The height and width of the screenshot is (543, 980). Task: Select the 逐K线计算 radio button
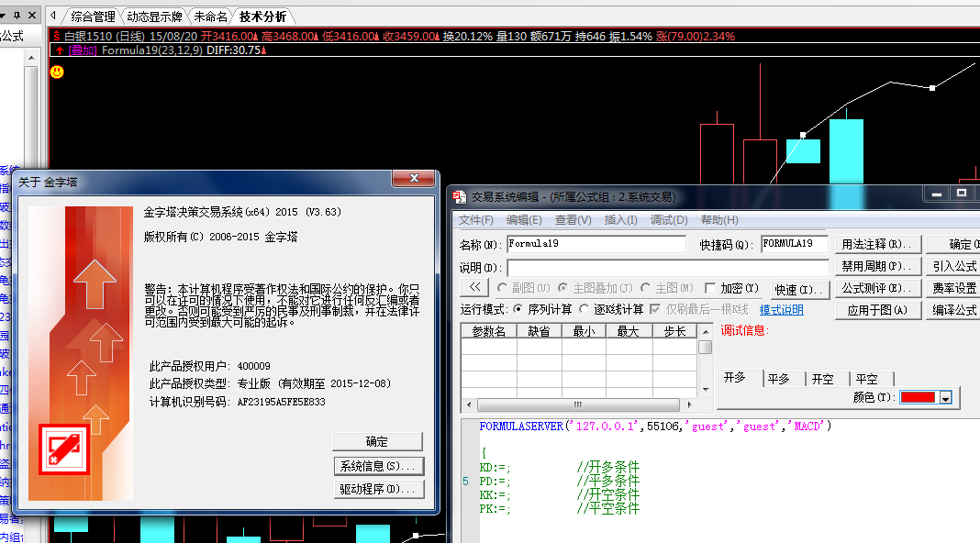pyautogui.click(x=585, y=310)
